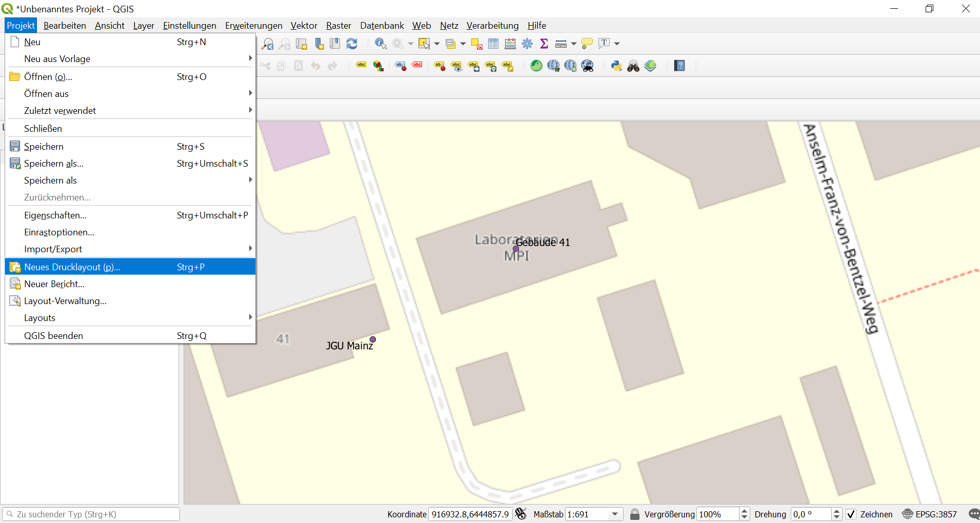Expand the Öffnen aus submenu
This screenshot has height=523, width=980.
point(130,94)
